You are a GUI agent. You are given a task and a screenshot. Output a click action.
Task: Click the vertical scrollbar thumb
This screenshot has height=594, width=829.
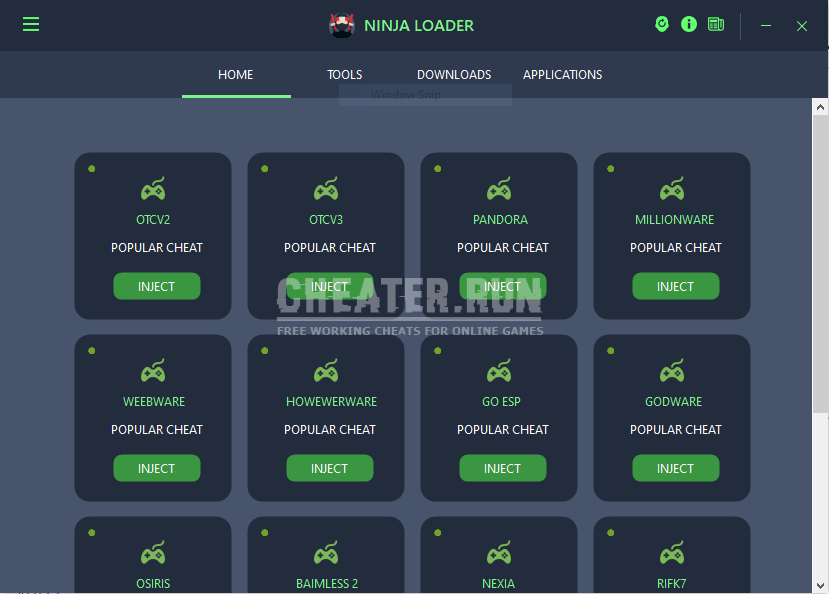(x=820, y=264)
